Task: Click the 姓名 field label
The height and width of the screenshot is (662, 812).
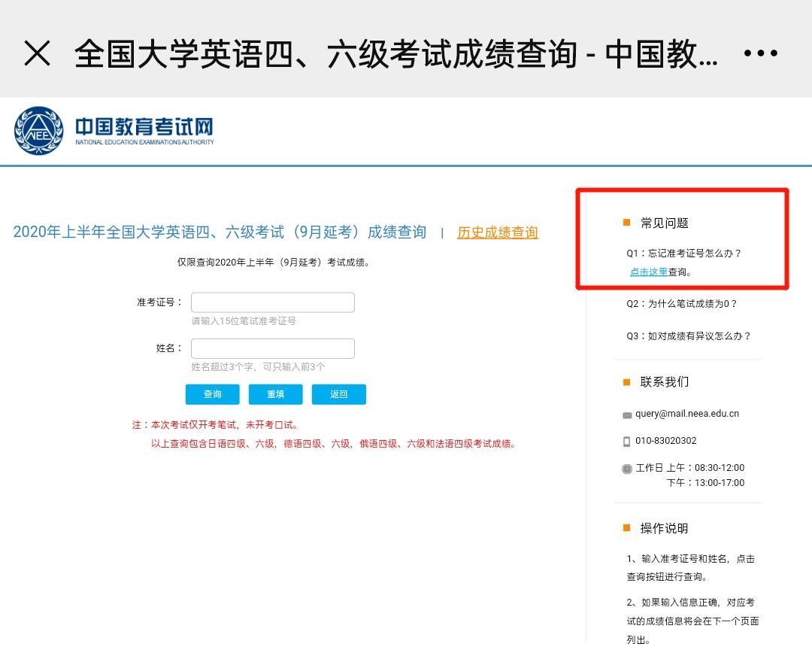Action: [x=169, y=348]
